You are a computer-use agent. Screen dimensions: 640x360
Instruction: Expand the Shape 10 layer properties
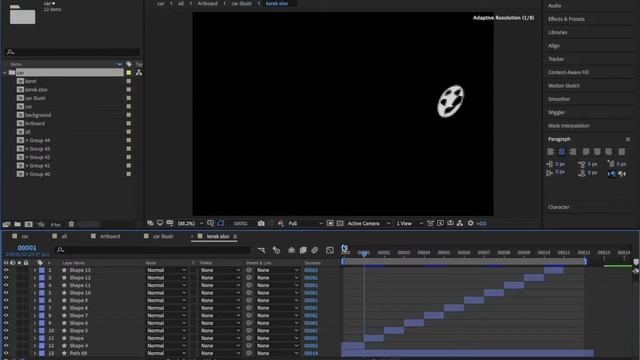pos(35,293)
